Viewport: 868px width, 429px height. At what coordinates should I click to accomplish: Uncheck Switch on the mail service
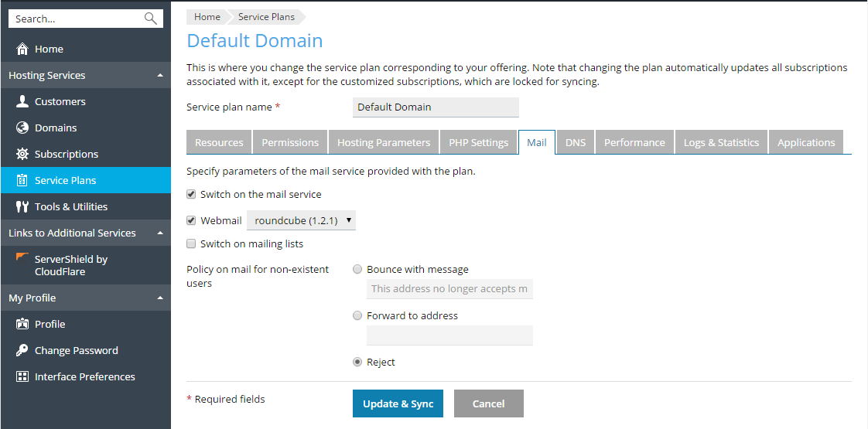click(x=191, y=194)
